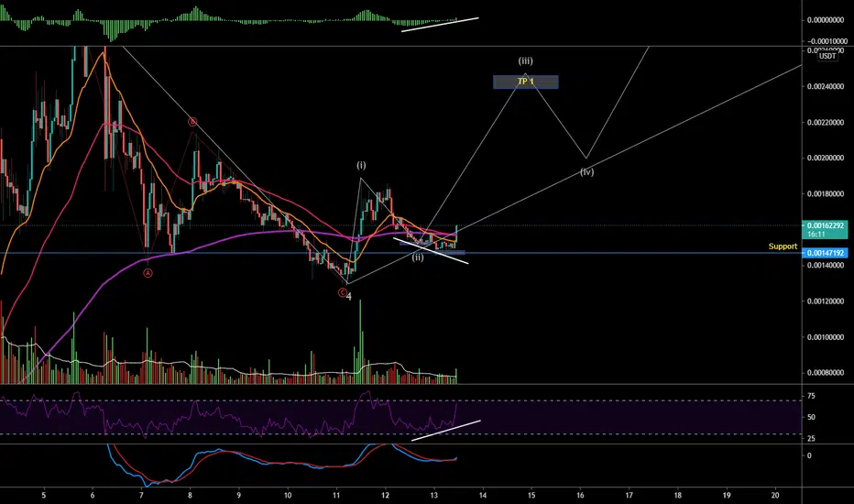Click the 0.00080000 price axis value

[x=825, y=373]
